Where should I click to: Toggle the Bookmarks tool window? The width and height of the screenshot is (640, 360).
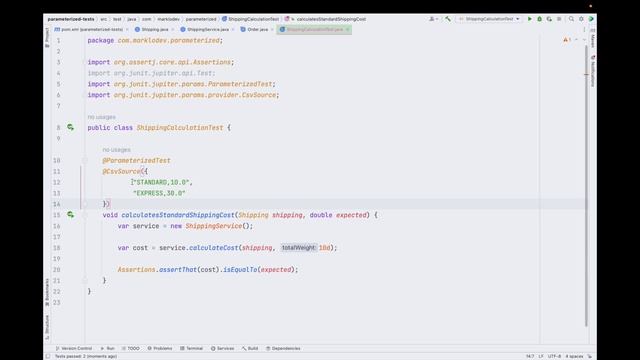(47, 292)
